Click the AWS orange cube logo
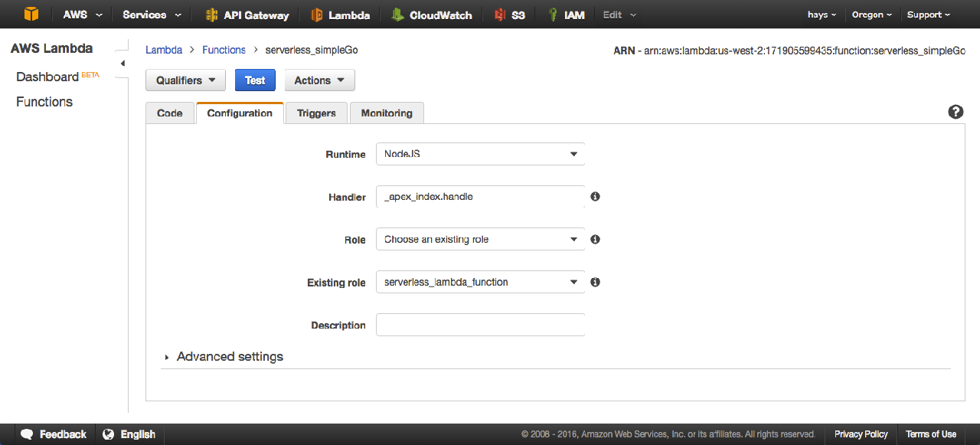 tap(31, 15)
